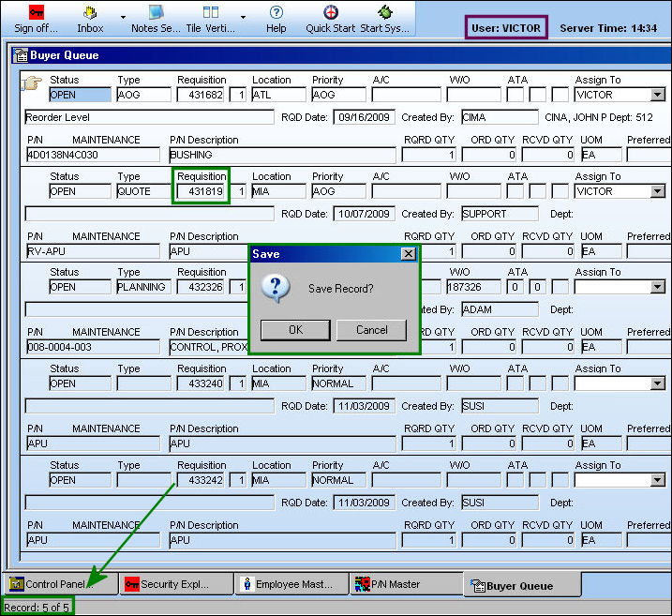
Task: Click the Start System bug icon
Action: [x=385, y=12]
